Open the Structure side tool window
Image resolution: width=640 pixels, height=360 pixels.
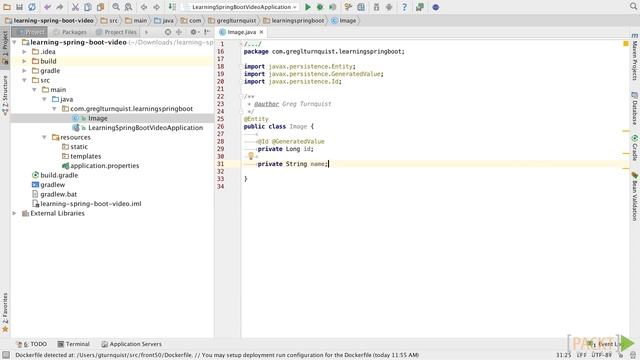click(x=5, y=95)
